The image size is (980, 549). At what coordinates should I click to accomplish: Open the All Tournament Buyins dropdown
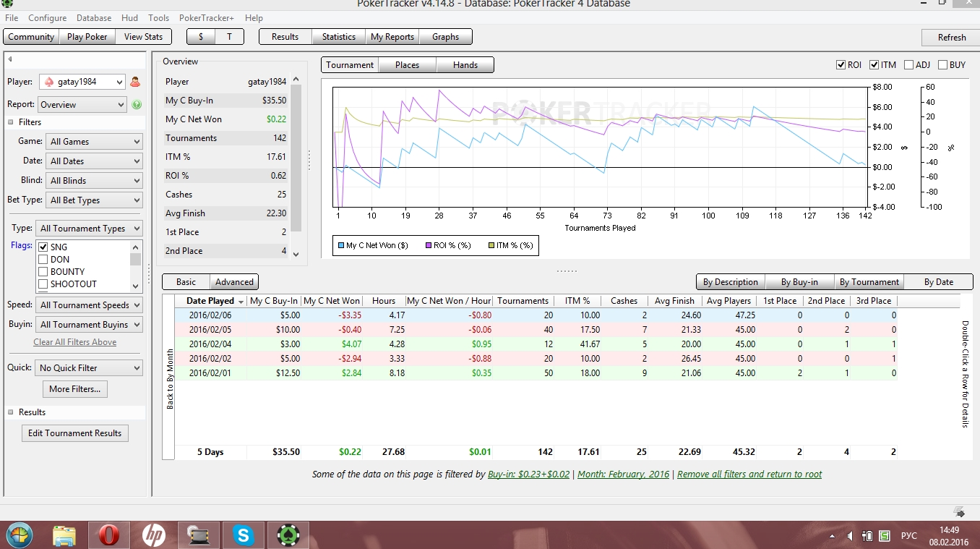(x=89, y=325)
